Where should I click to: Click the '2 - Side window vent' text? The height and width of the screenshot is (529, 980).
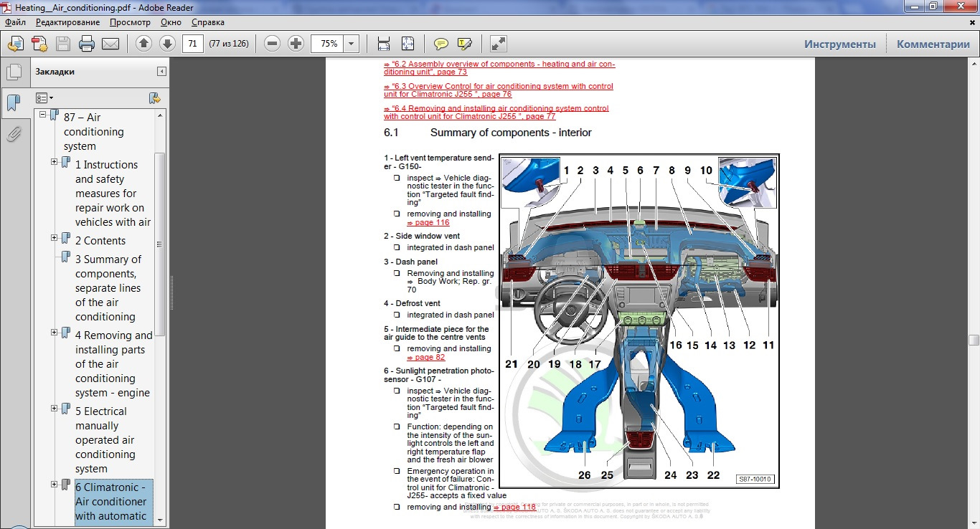click(422, 236)
